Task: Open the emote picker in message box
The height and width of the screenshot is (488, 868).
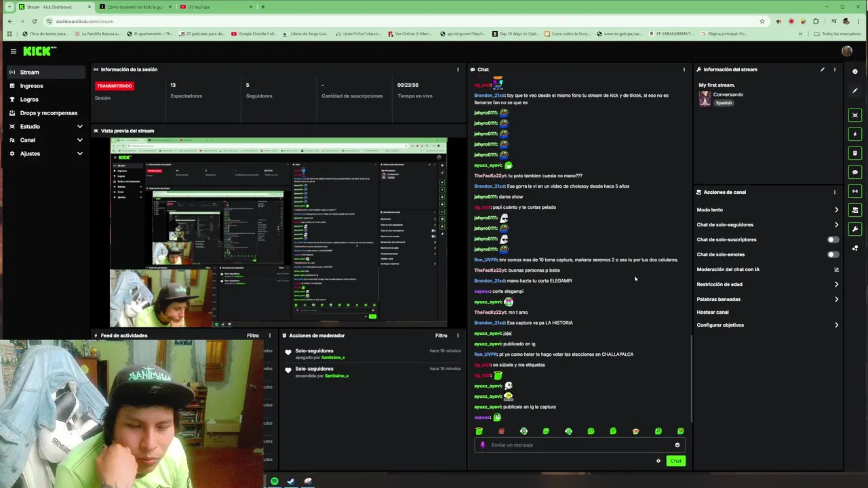Action: click(677, 445)
